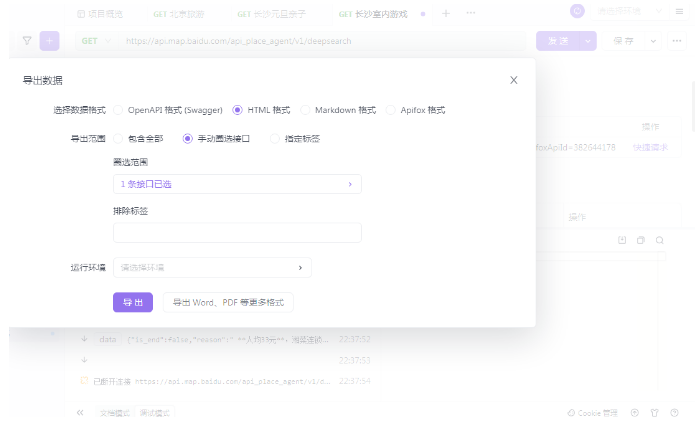Screen dimensions: 697x440
Task: Click the help question mark icon
Action: coord(674,412)
